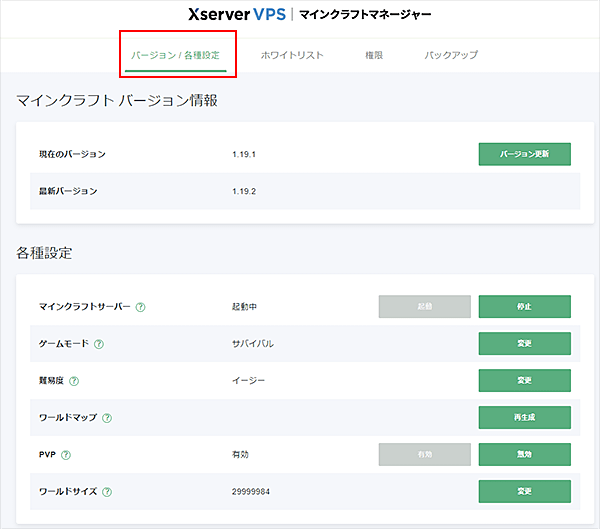Click the PVP help question icon
The height and width of the screenshot is (529, 600).
coord(65,455)
